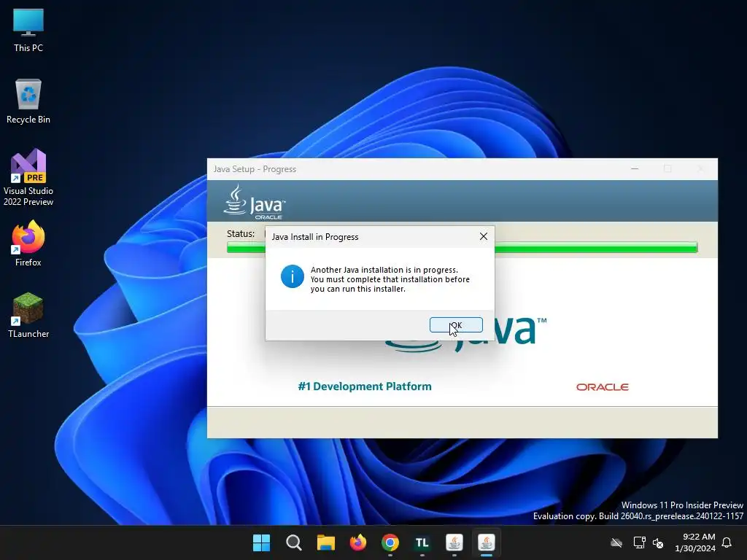Open notifications bell icon
Viewport: 747px width, 560px height.
coord(727,542)
